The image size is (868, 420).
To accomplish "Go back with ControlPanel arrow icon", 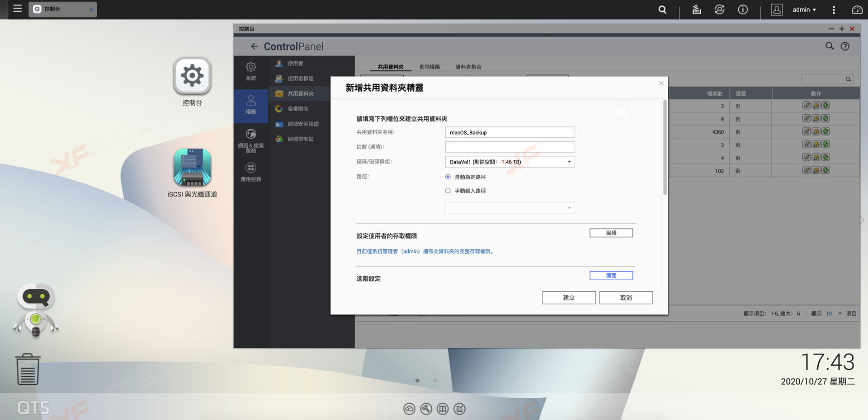I will click(x=254, y=46).
